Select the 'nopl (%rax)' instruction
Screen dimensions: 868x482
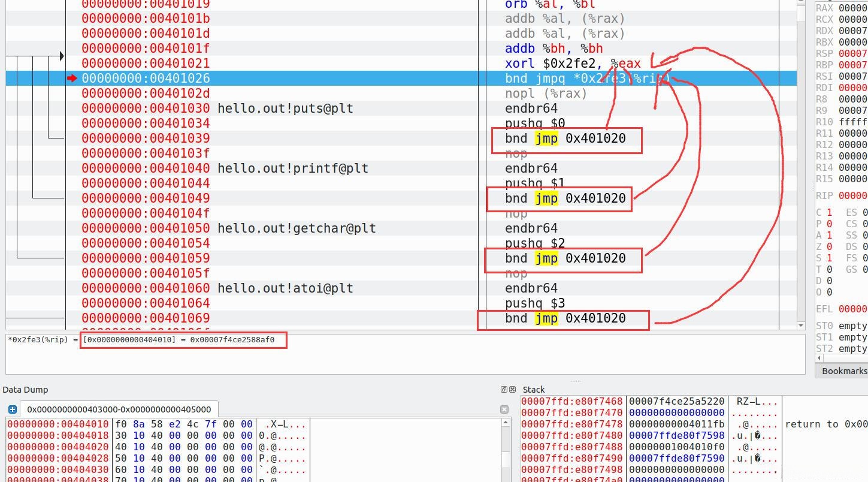[x=546, y=94]
